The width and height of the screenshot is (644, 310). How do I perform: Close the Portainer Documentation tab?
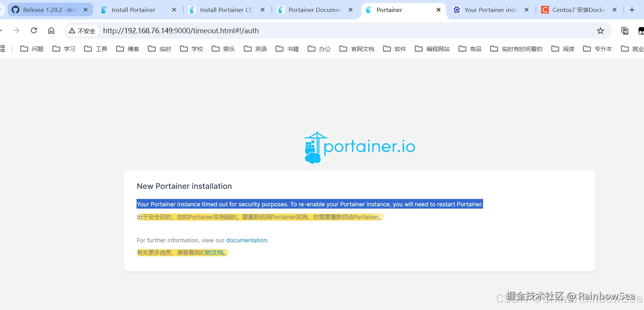click(350, 10)
